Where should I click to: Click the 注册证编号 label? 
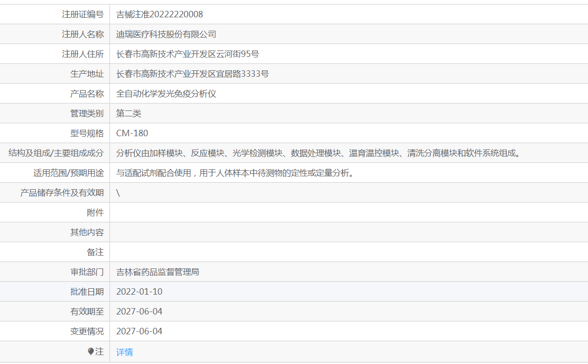point(83,15)
